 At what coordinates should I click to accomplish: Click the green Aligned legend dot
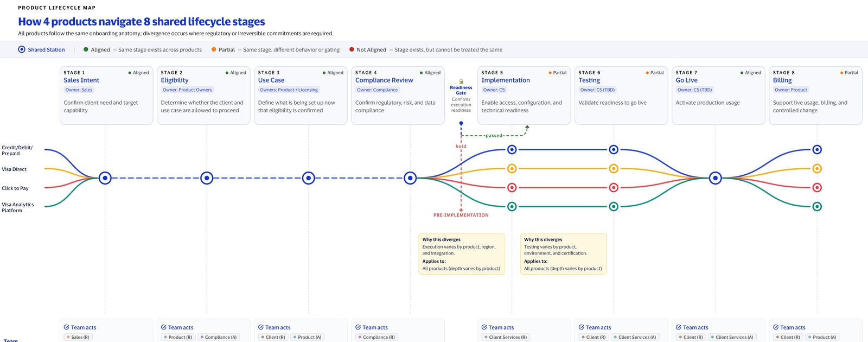[86, 49]
